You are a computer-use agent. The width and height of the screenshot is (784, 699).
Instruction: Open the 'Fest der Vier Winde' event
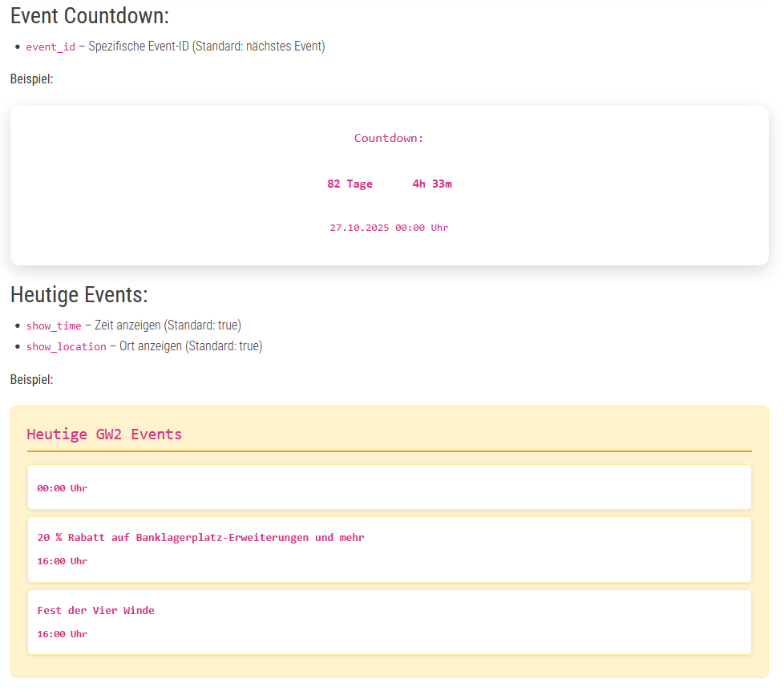click(x=96, y=611)
